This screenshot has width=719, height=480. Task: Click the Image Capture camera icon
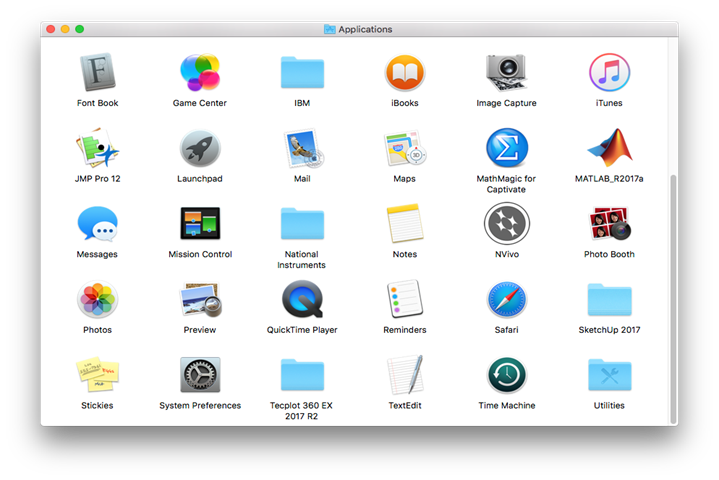click(507, 72)
